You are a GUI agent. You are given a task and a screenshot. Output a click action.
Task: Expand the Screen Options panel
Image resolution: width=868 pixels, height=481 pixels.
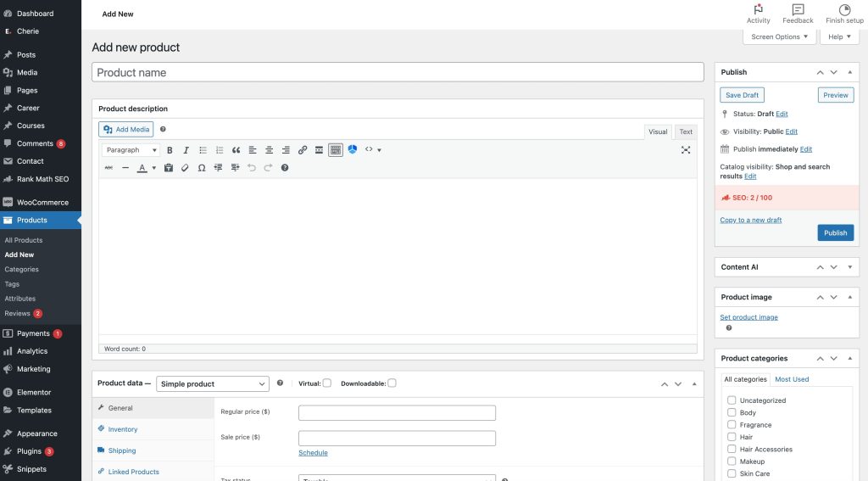point(779,36)
